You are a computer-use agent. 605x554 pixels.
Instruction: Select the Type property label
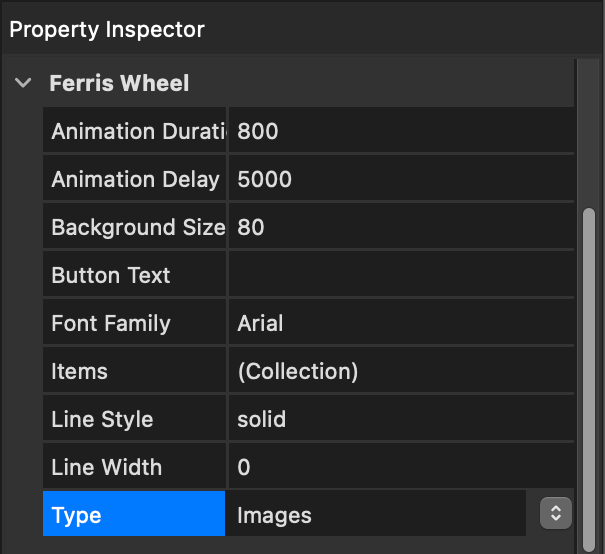(134, 513)
